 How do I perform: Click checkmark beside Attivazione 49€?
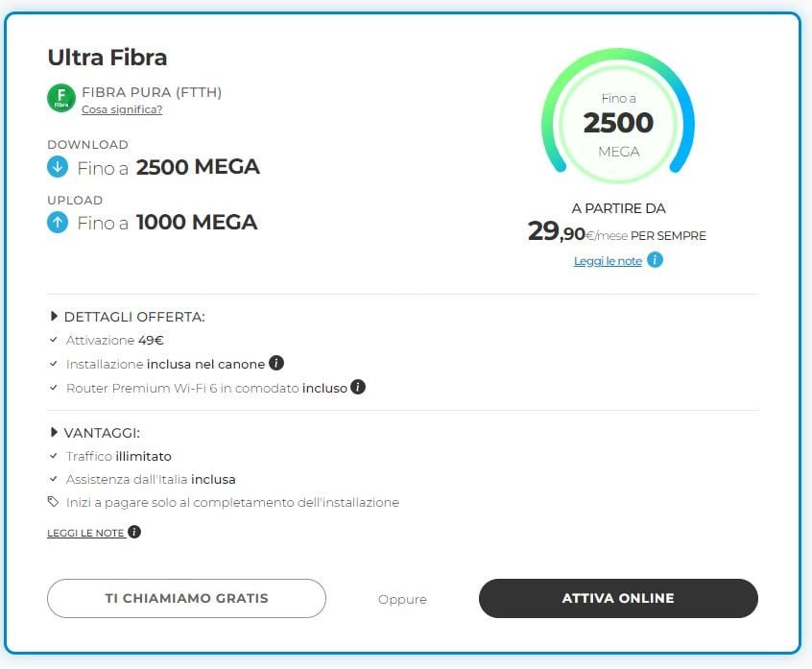(x=54, y=340)
